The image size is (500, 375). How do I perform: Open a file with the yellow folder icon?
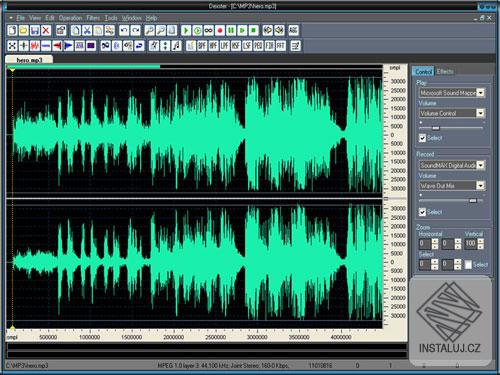(24, 30)
